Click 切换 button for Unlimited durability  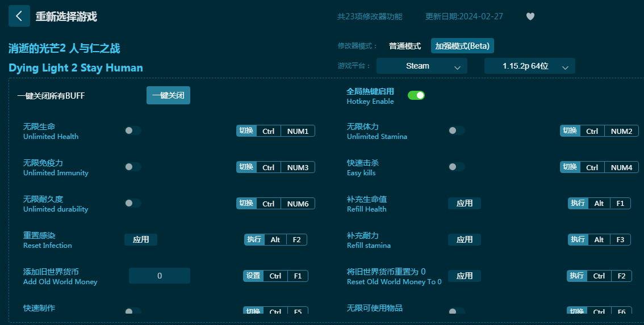click(x=246, y=204)
